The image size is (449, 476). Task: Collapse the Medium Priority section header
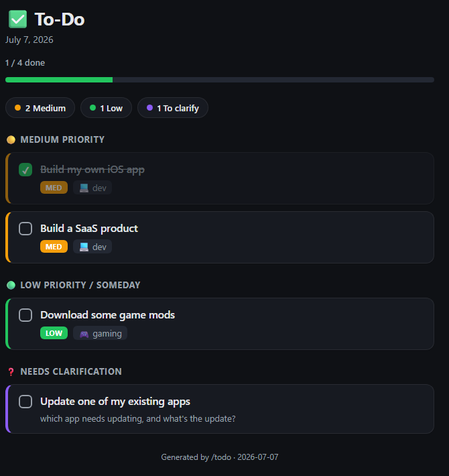(62, 139)
